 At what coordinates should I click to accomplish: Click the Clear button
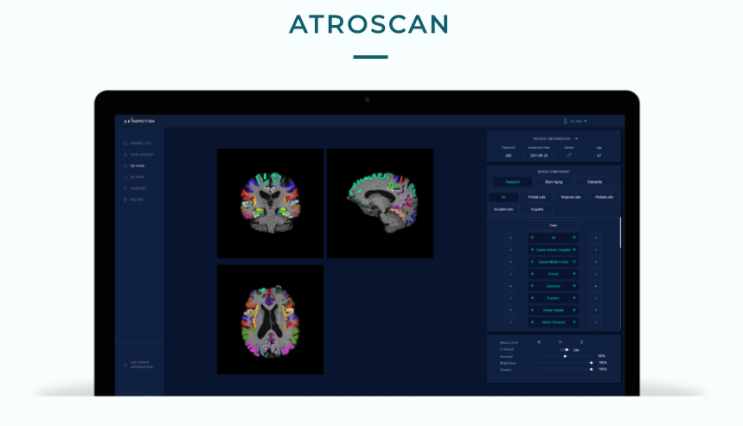tap(553, 226)
